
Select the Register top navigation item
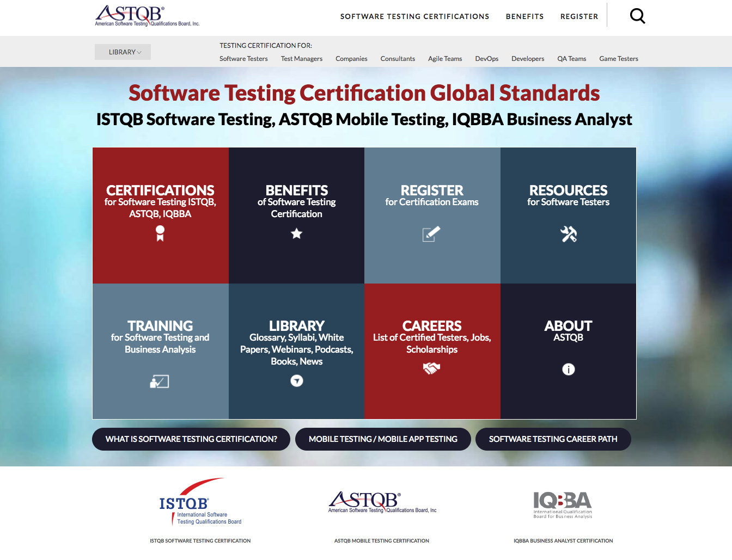tap(579, 16)
